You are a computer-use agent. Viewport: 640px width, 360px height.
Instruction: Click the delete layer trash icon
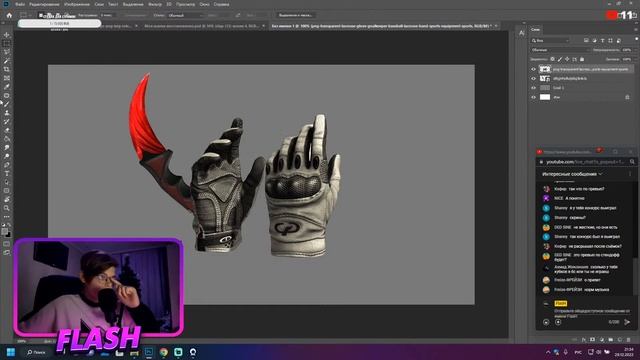[x=628, y=340]
